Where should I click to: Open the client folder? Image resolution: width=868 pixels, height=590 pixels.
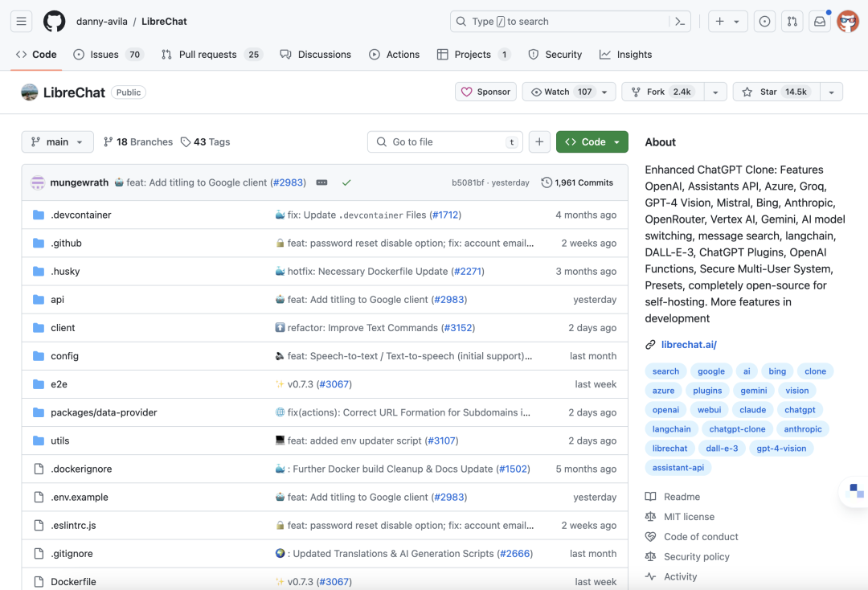pyautogui.click(x=63, y=328)
